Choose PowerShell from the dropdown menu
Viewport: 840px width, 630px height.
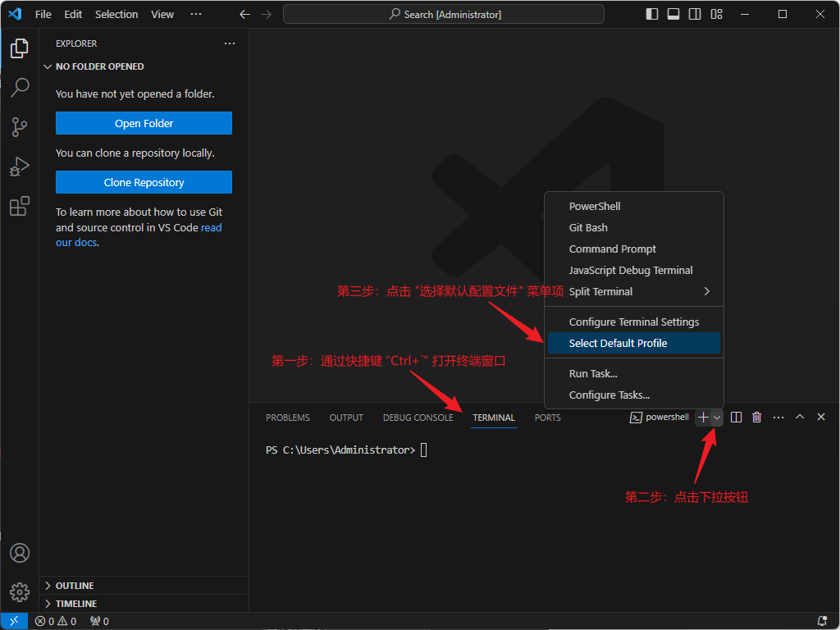click(634, 206)
